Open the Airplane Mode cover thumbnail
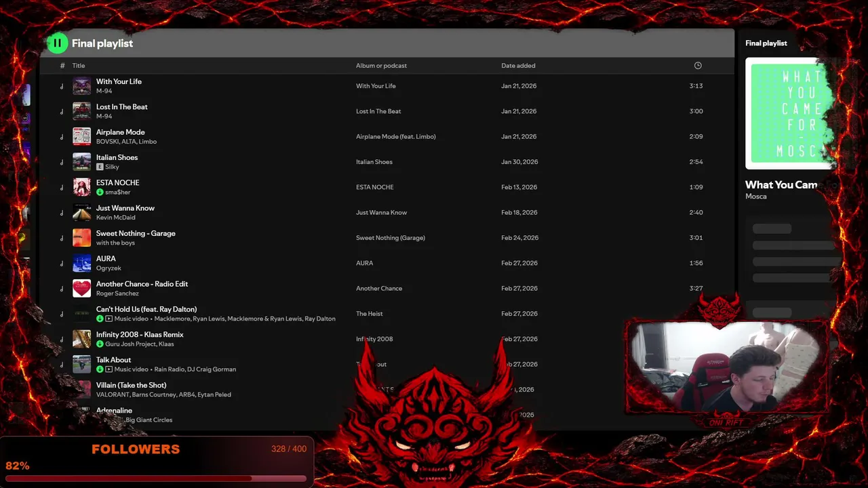This screenshot has width=868, height=488. click(x=81, y=136)
